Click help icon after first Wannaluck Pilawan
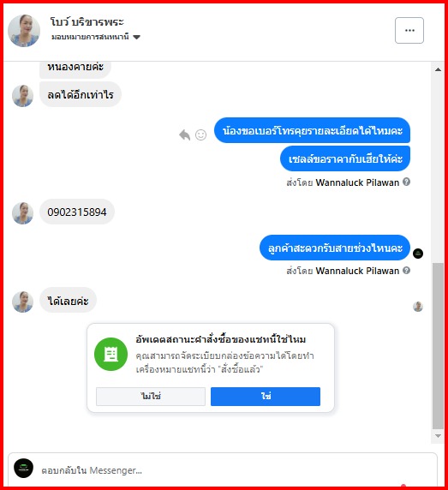 [x=406, y=182]
